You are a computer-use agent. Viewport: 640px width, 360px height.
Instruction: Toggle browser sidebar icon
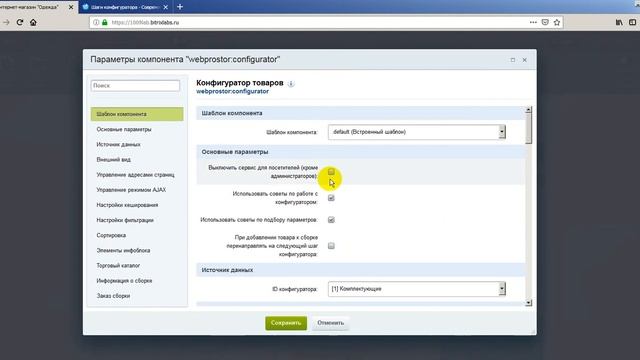632,22
